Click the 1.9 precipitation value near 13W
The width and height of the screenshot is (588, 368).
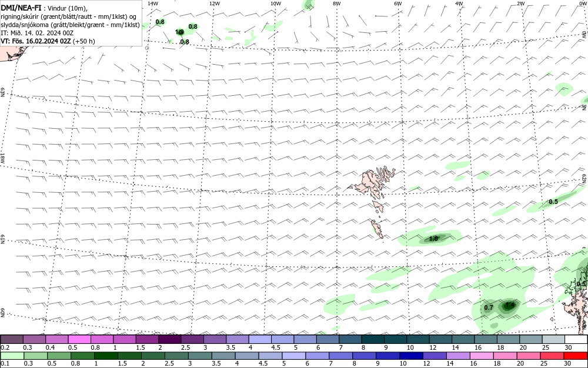(x=179, y=32)
